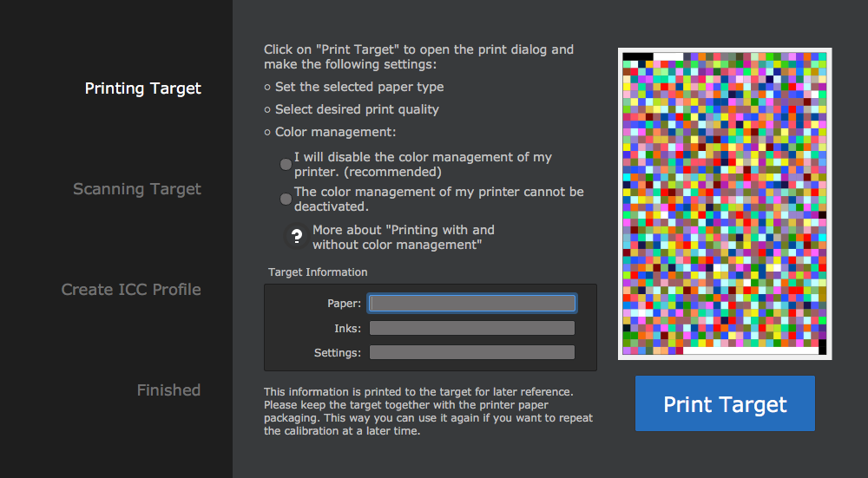Jump to the Finished step
The image size is (868, 478).
tap(168, 390)
